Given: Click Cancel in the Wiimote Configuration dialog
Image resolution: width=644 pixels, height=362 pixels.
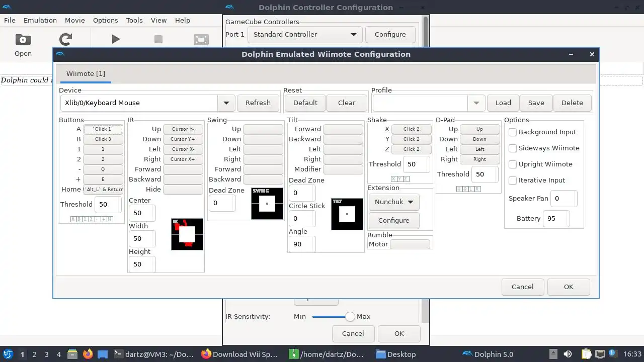Looking at the screenshot, I should [x=522, y=287].
